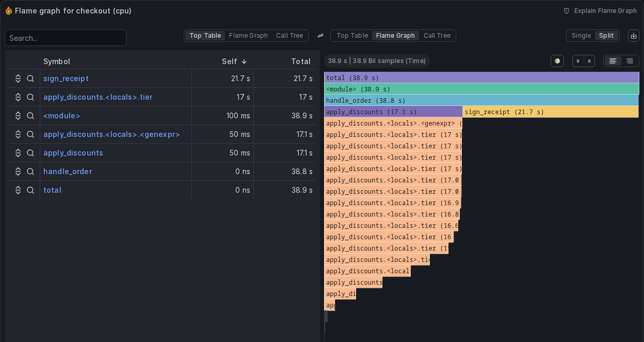Screen dimensions: 644x342
Task: Click the Explain Flame Graph button
Action: (600, 11)
